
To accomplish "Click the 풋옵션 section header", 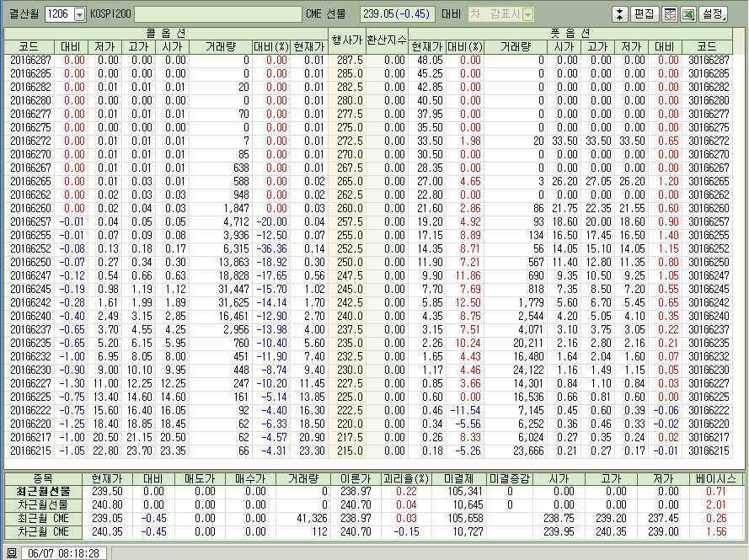I will coord(567,33).
